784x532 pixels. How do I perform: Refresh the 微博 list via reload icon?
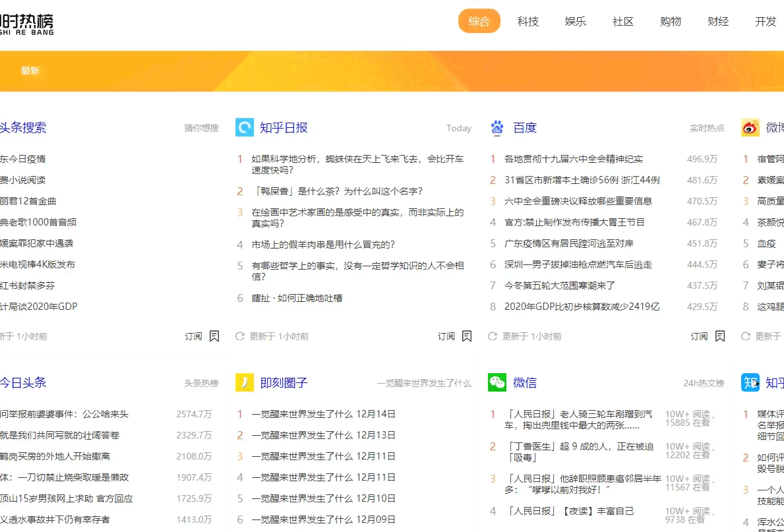[x=746, y=336]
